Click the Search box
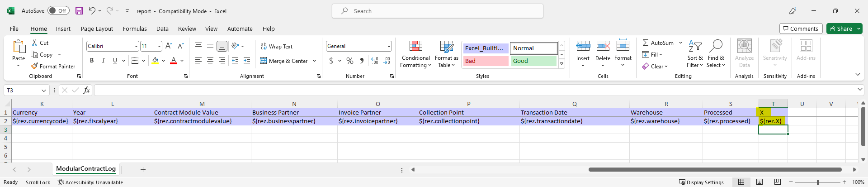 pos(438,11)
